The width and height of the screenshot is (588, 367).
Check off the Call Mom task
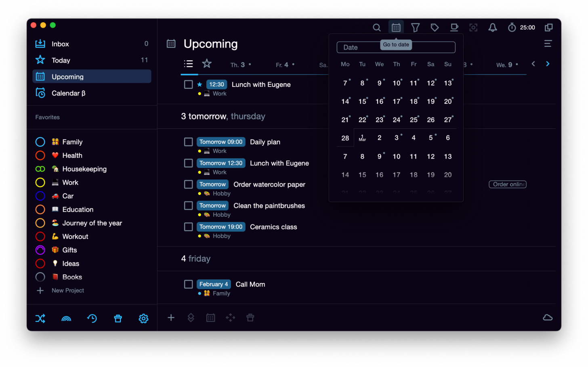188,284
